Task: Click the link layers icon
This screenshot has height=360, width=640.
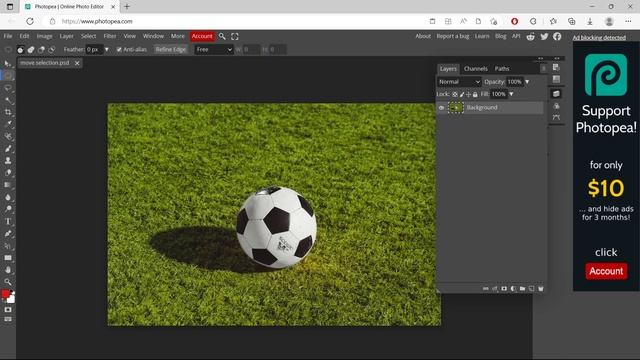Action: 486,289
